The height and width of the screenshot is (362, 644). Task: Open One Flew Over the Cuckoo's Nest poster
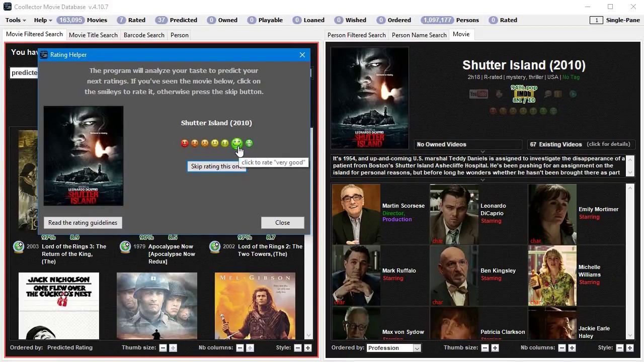tap(59, 306)
